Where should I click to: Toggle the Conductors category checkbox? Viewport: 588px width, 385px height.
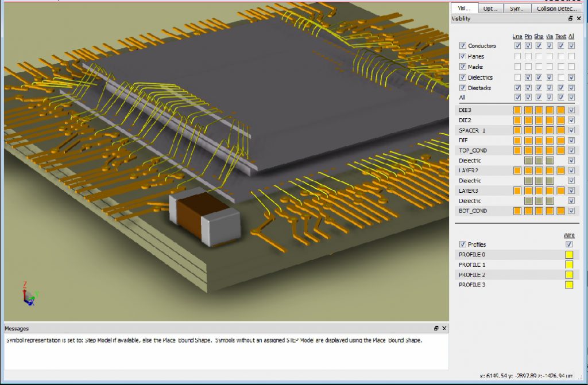click(x=463, y=46)
